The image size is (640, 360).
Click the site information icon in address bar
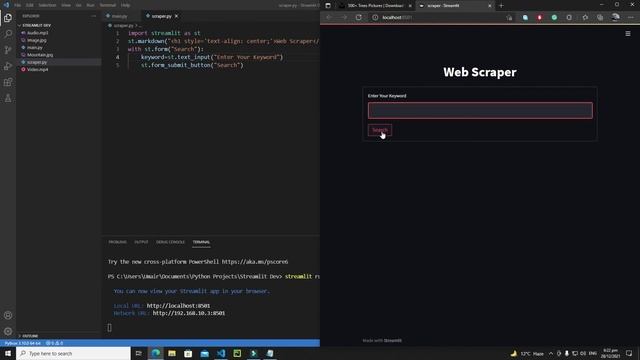(x=375, y=18)
